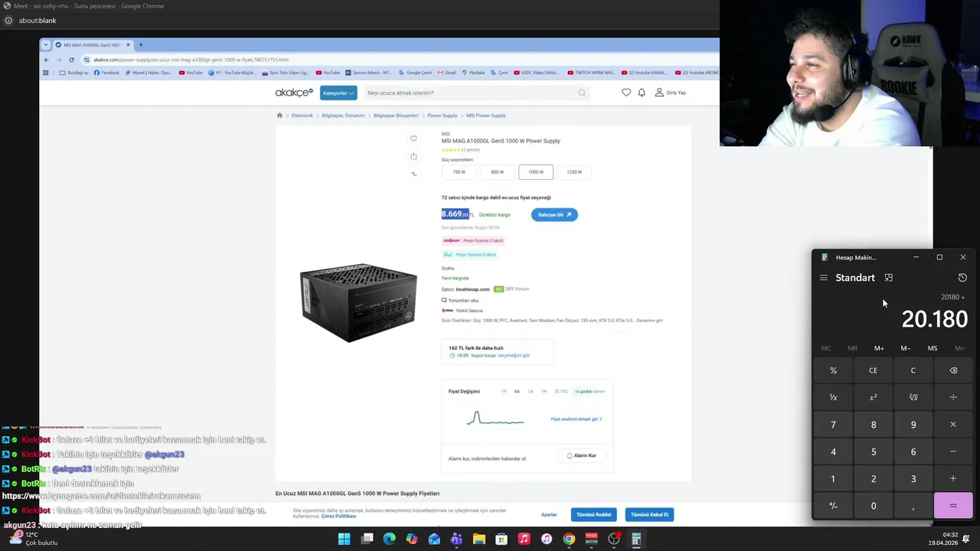Click digit 0 on calculator
The width and height of the screenshot is (980, 551).
pyautogui.click(x=873, y=506)
